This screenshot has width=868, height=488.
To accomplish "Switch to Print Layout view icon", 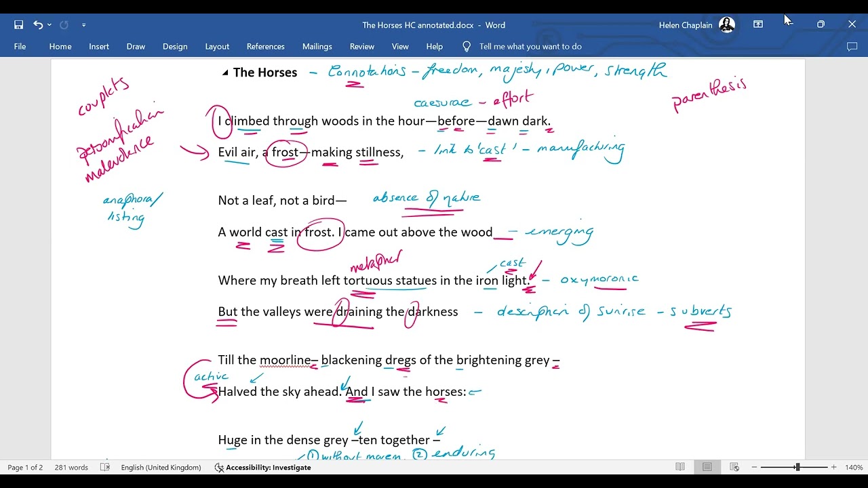I will 707,467.
